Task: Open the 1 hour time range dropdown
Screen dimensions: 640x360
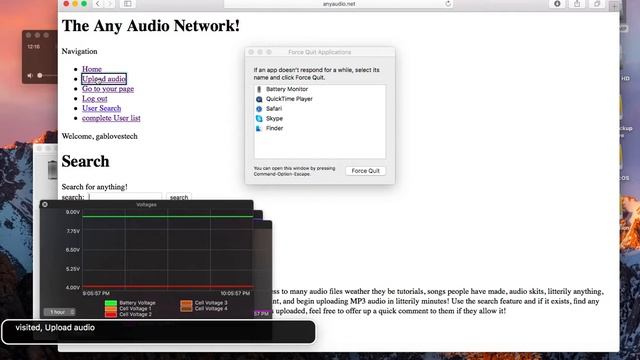Action: point(60,312)
